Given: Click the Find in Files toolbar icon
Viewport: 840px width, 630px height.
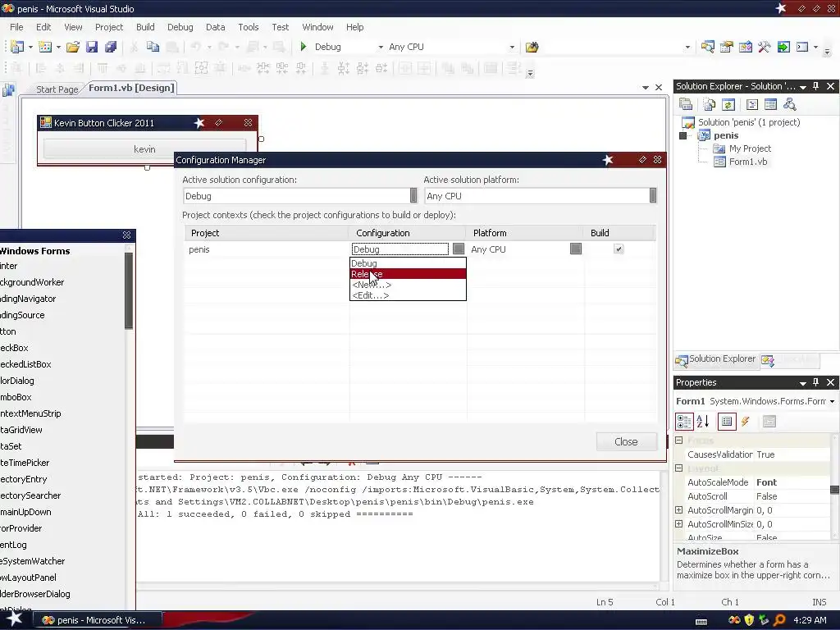Looking at the screenshot, I should coord(532,47).
